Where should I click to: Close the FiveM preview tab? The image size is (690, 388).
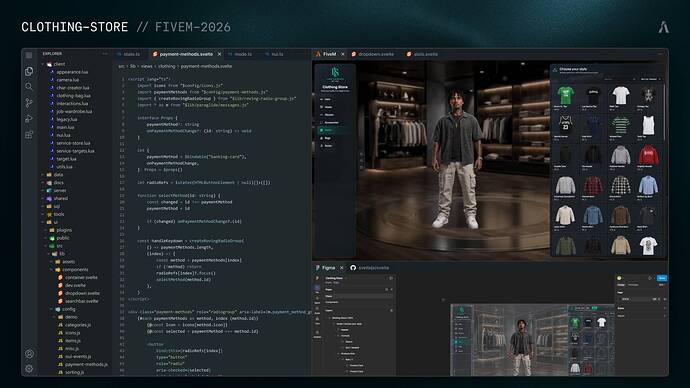click(343, 54)
